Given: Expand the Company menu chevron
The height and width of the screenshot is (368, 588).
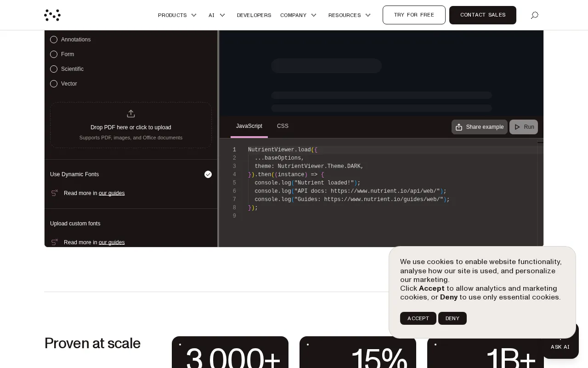Looking at the screenshot, I should click(314, 15).
